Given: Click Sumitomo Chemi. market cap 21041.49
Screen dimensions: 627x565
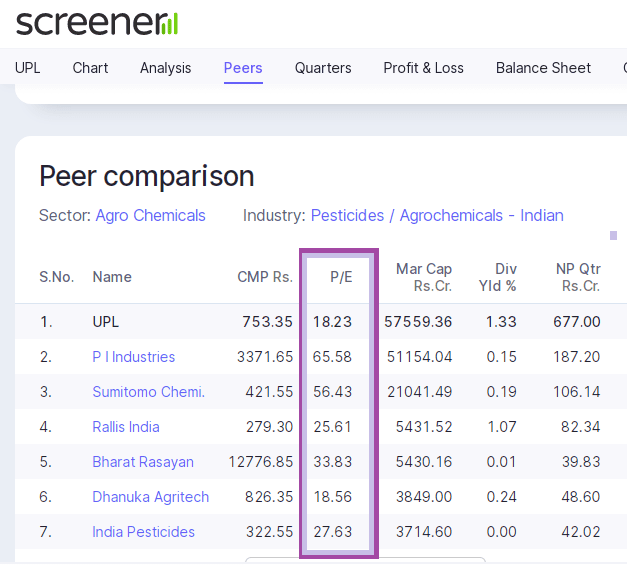Looking at the screenshot, I should tap(419, 392).
